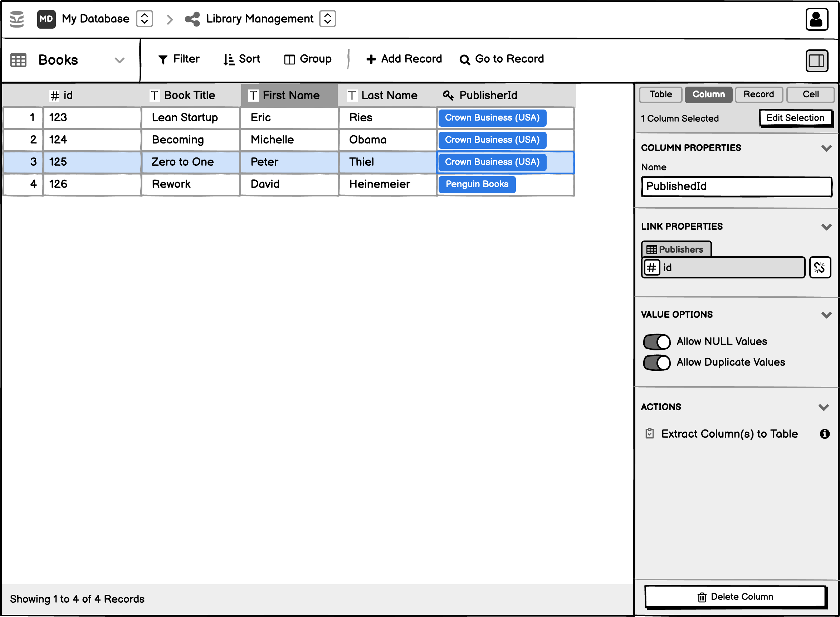Click the Rework title cell
Image resolution: width=840 pixels, height=617 pixels.
pos(190,184)
